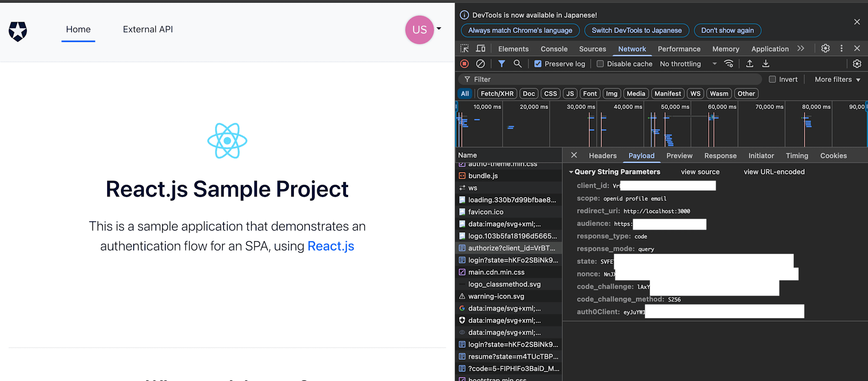The width and height of the screenshot is (868, 381).
Task: Filter by Other requests
Action: (x=746, y=94)
